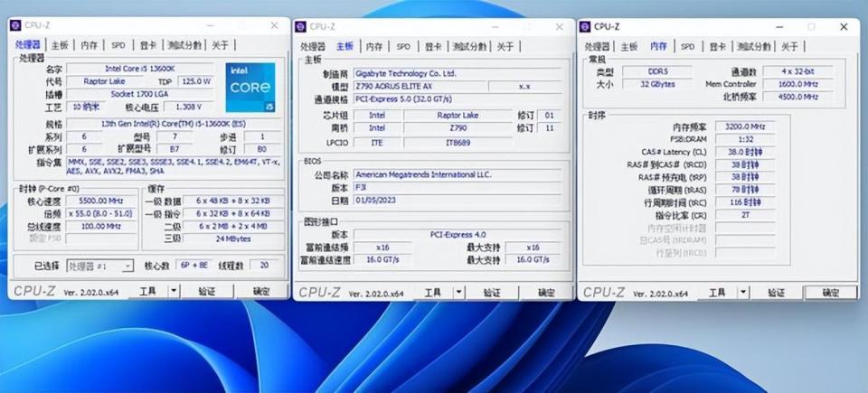This screenshot has width=868, height=393.
Task: Click the TDP value 125.0 W
Action: [x=196, y=81]
